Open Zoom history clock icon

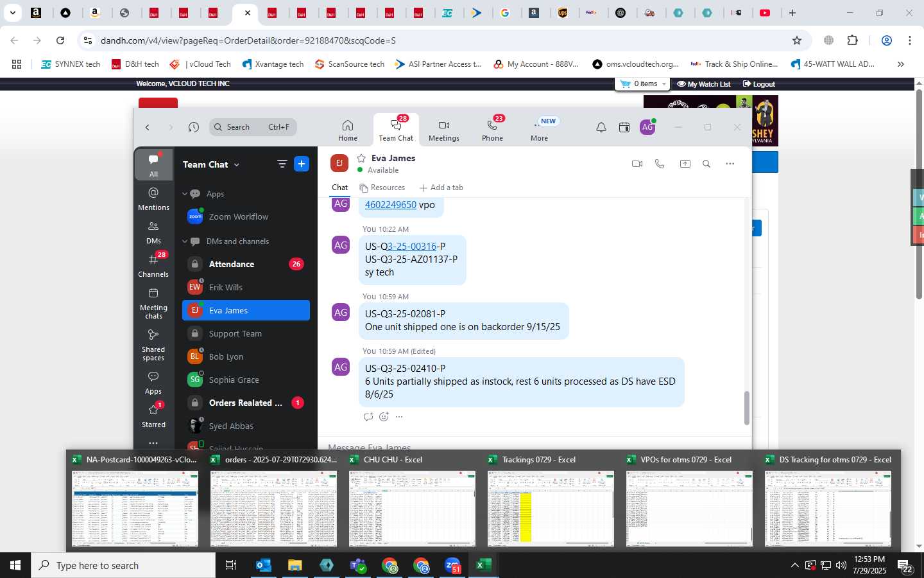click(194, 127)
